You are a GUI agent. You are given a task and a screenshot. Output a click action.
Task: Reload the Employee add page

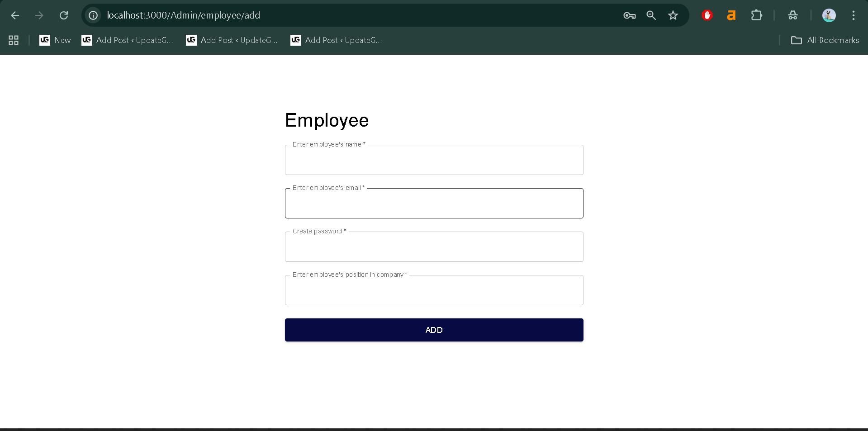64,15
